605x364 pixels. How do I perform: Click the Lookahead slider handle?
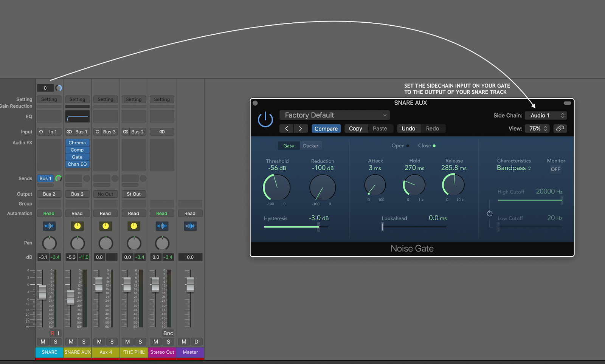[x=382, y=227]
